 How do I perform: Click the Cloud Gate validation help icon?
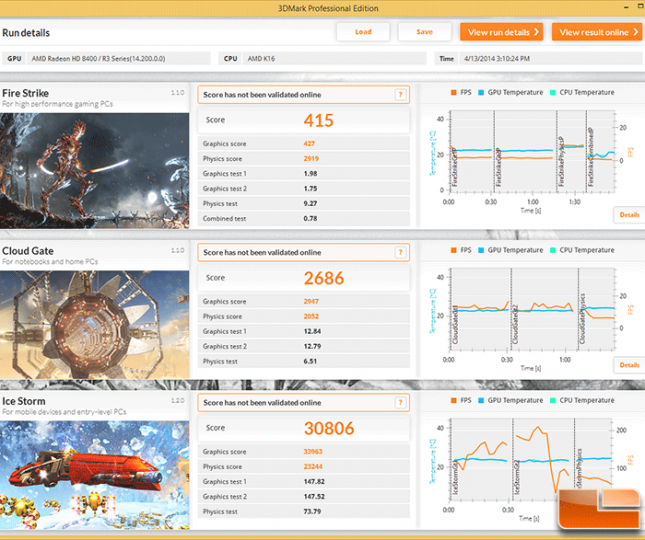click(400, 252)
